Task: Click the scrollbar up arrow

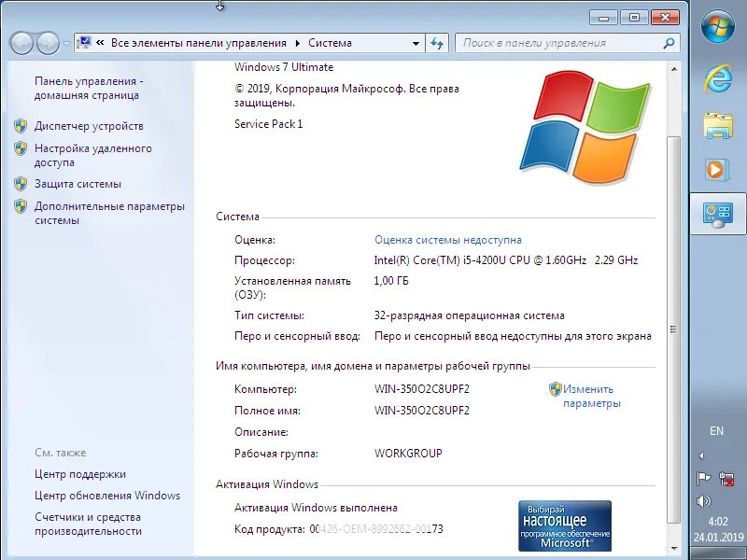Action: click(674, 69)
